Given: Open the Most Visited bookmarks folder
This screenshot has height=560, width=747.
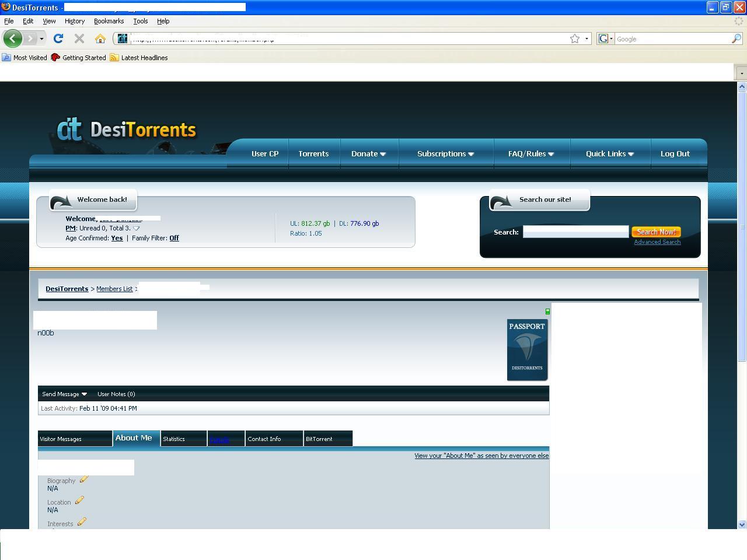Looking at the screenshot, I should point(25,57).
